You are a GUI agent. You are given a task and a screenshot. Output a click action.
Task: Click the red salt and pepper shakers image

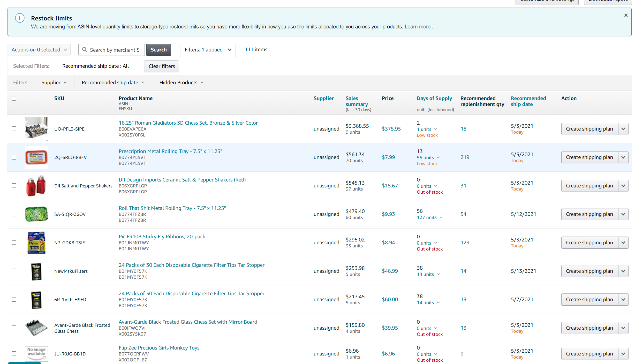(36, 186)
